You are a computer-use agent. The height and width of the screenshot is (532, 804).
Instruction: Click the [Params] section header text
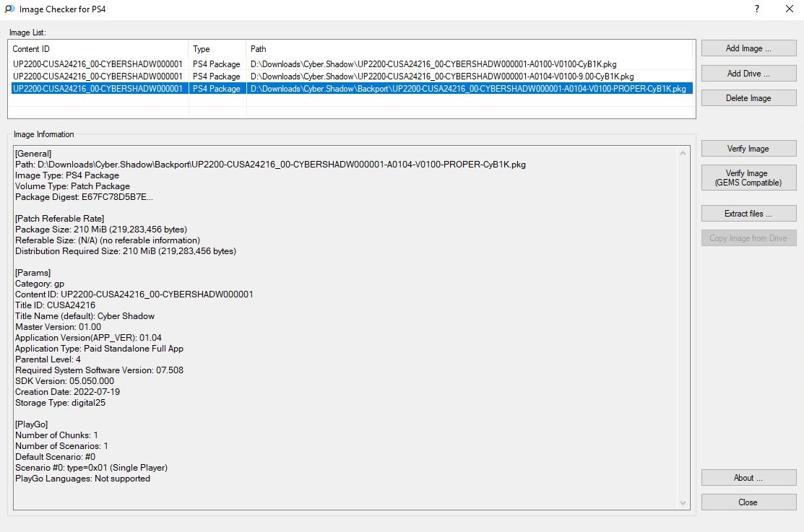coord(33,273)
